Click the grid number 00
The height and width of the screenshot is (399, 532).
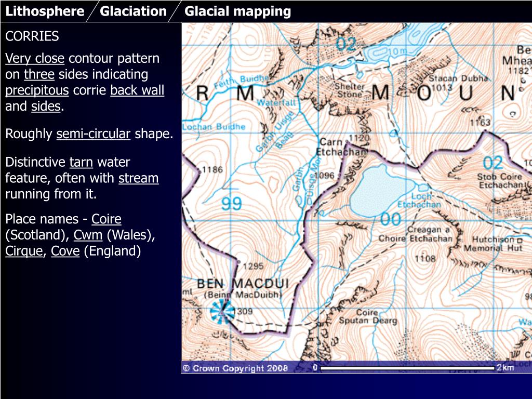391,219
